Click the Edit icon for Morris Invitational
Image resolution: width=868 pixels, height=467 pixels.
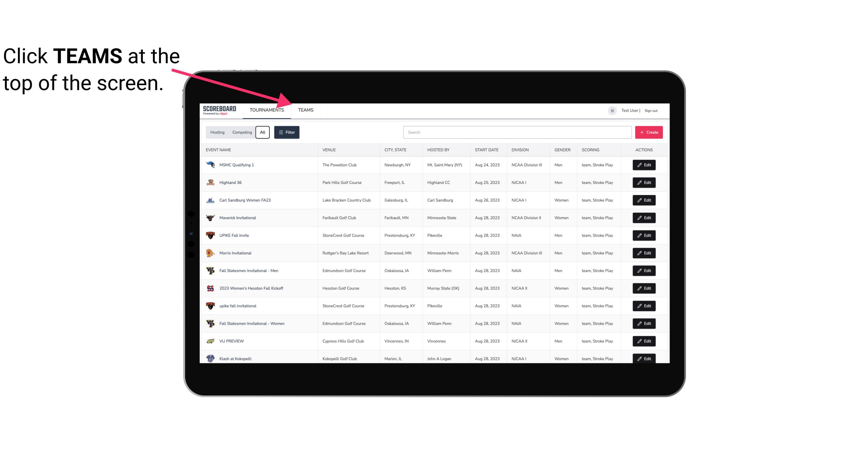[644, 252]
